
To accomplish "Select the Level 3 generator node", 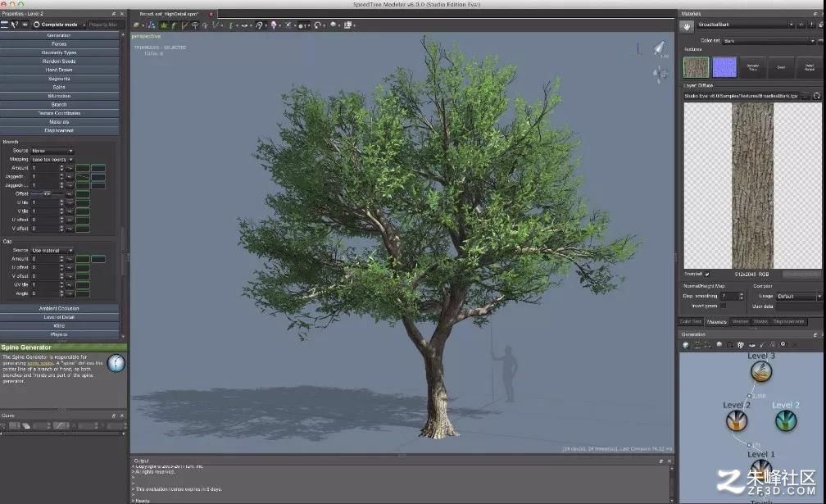I will click(760, 371).
